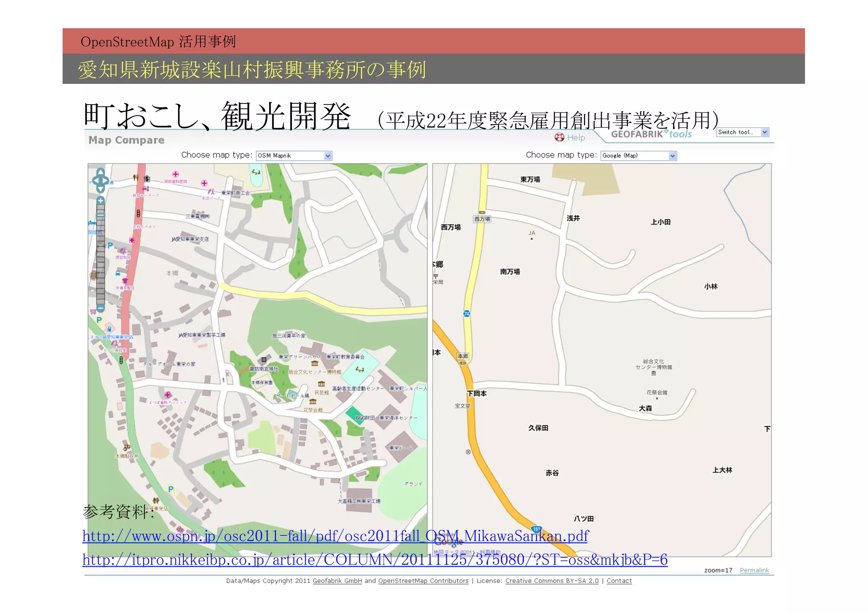The width and height of the screenshot is (868, 613).
Task: Click the グループホーム東栄の家 label on OSM map
Action: (x=169, y=364)
